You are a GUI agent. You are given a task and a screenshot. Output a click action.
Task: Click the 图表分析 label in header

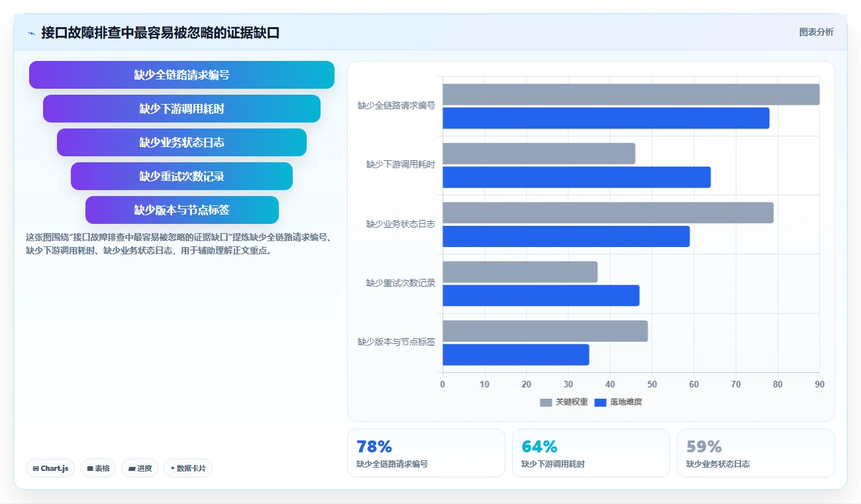816,32
